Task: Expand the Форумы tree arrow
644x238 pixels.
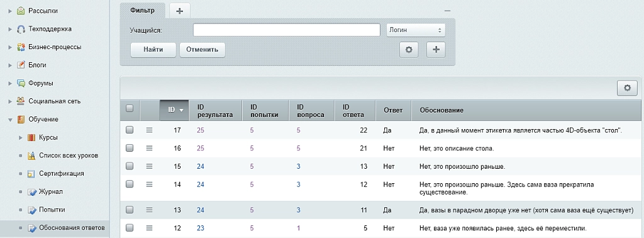Action: pyautogui.click(x=10, y=83)
